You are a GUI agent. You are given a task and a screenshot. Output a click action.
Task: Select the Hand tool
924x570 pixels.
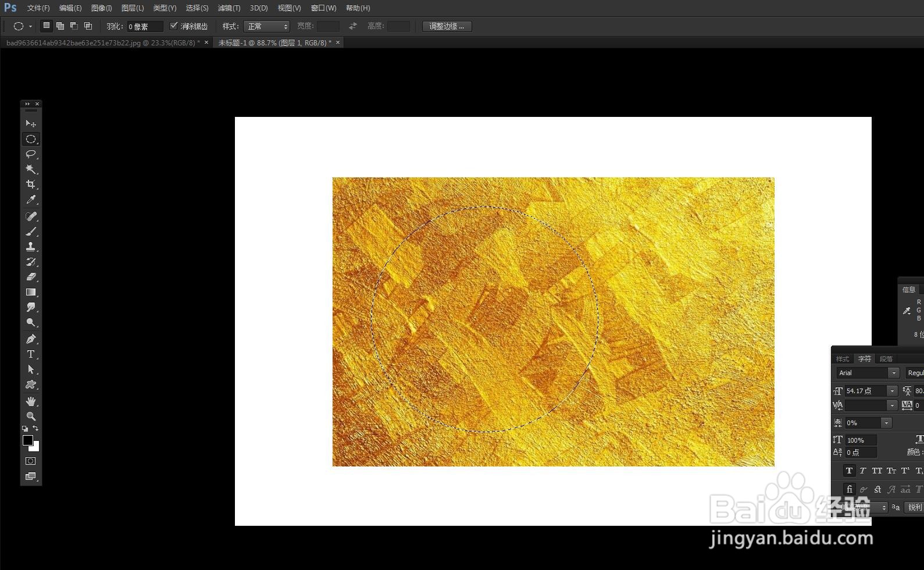point(31,401)
